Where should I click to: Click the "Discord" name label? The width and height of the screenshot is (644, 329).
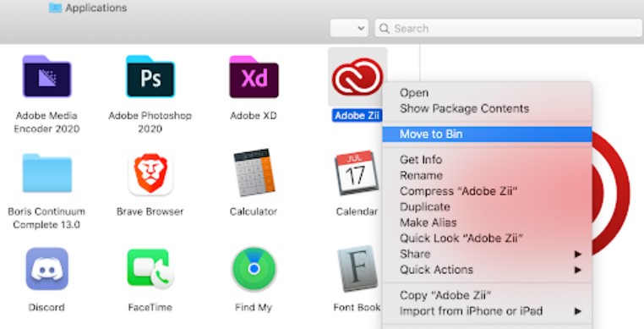point(46,307)
